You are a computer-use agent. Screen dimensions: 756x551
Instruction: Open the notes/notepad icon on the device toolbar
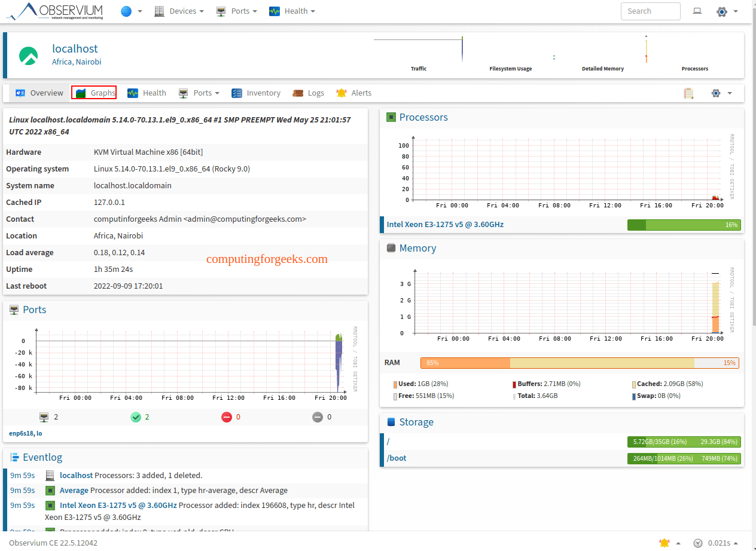(688, 93)
